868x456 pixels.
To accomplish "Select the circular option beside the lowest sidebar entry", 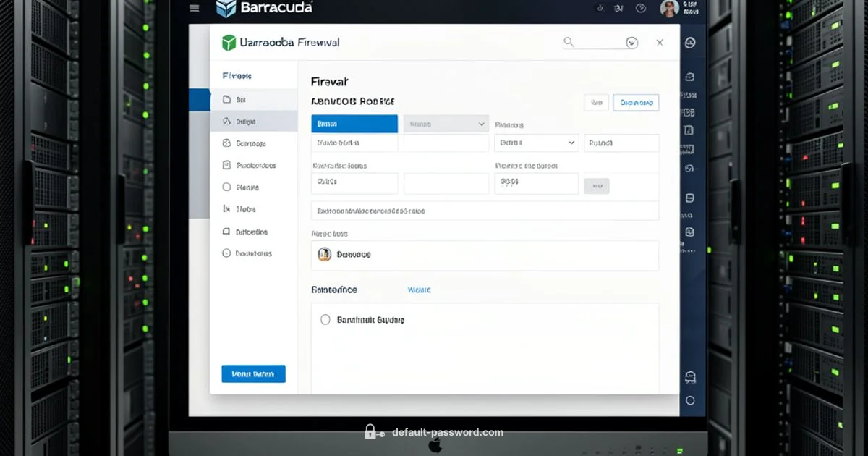I will (226, 253).
